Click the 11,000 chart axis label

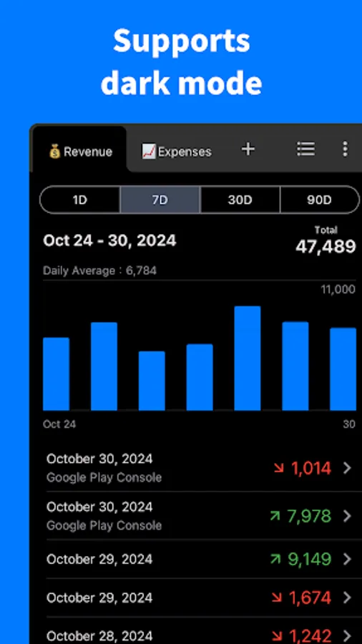[x=338, y=290]
